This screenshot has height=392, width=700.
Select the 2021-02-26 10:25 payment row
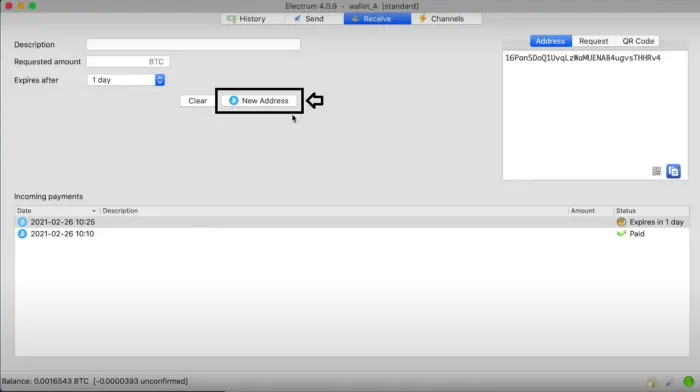[x=352, y=222]
